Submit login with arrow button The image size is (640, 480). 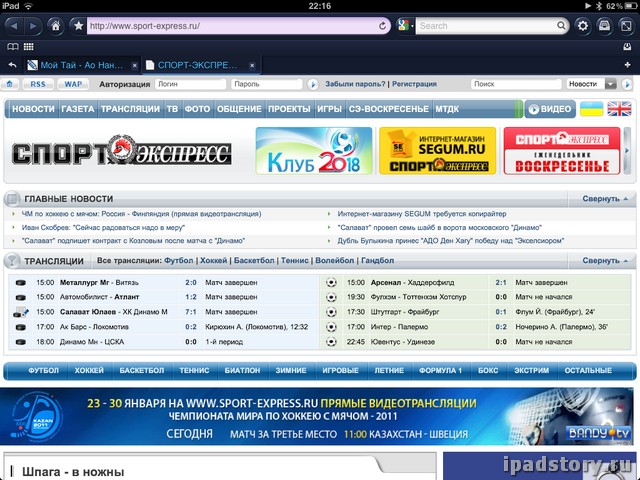tap(313, 84)
